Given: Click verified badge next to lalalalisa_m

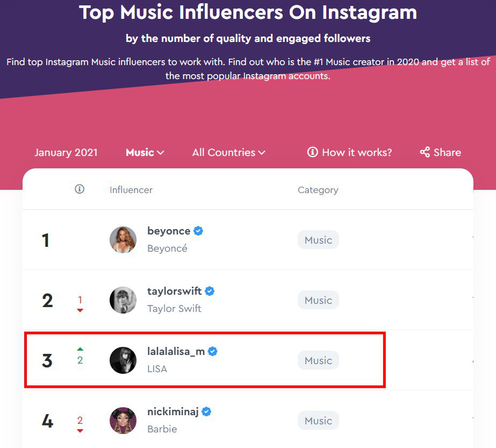Looking at the screenshot, I should 213,352.
